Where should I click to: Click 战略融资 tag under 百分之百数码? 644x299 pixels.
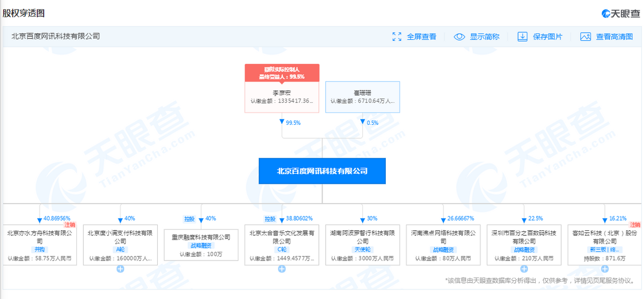click(x=524, y=250)
